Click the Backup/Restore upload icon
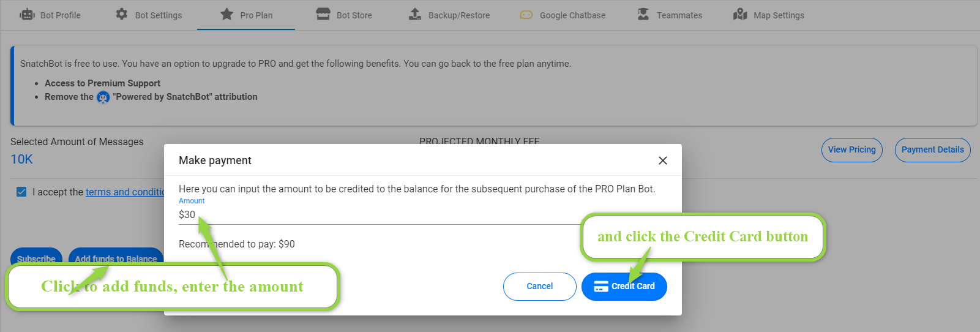This screenshot has width=980, height=332. pos(415,14)
